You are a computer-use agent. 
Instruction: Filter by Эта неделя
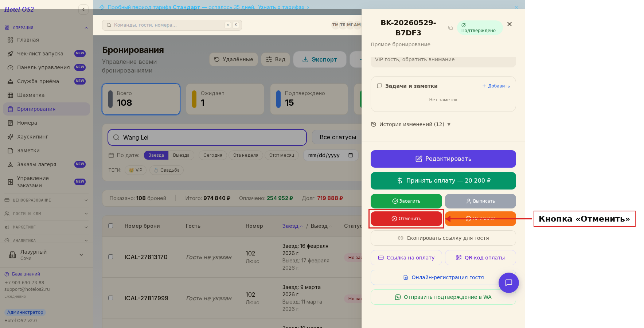click(246, 155)
